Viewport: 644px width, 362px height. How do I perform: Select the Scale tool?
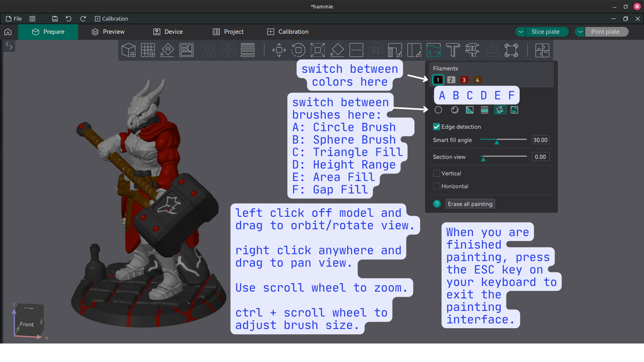[318, 50]
